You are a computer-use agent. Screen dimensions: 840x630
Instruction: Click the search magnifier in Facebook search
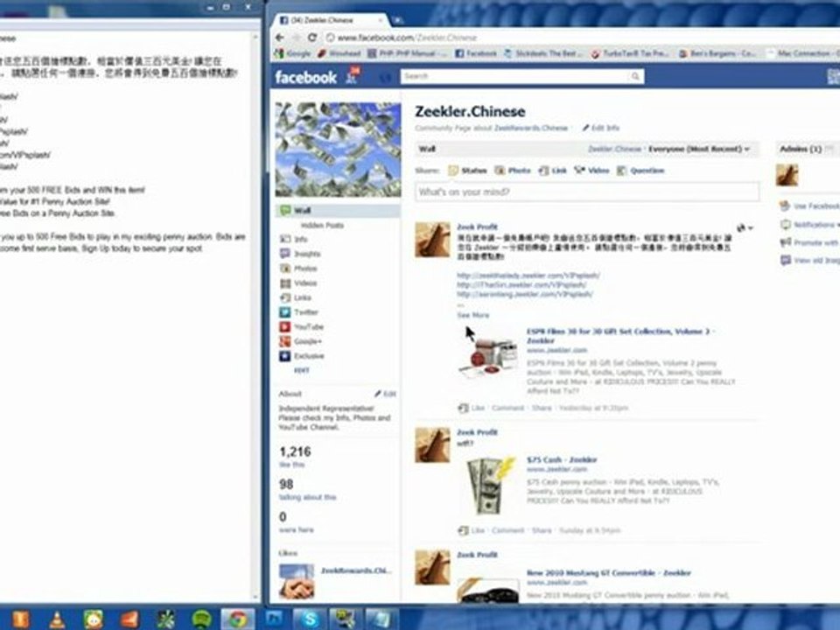[635, 77]
